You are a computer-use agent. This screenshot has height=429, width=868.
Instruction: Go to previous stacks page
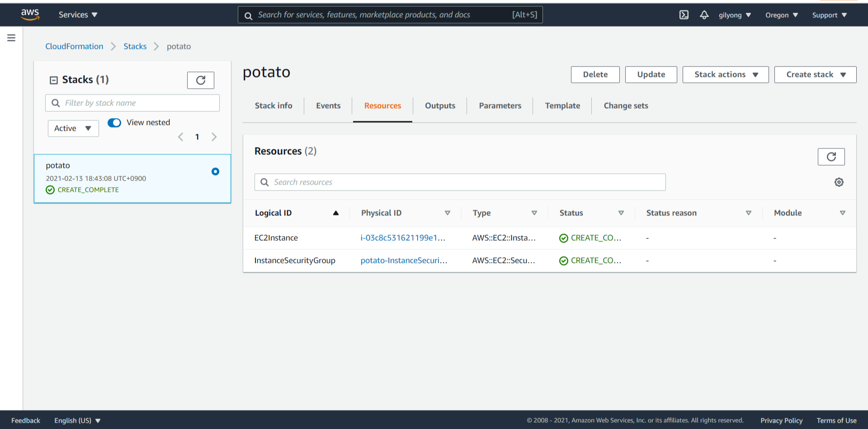180,137
